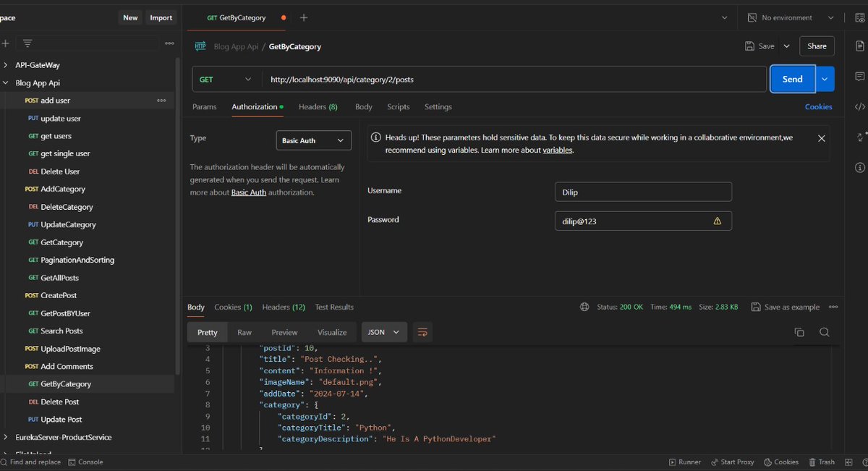Open the Send button dropdown arrow
868x471 pixels.
coord(825,80)
